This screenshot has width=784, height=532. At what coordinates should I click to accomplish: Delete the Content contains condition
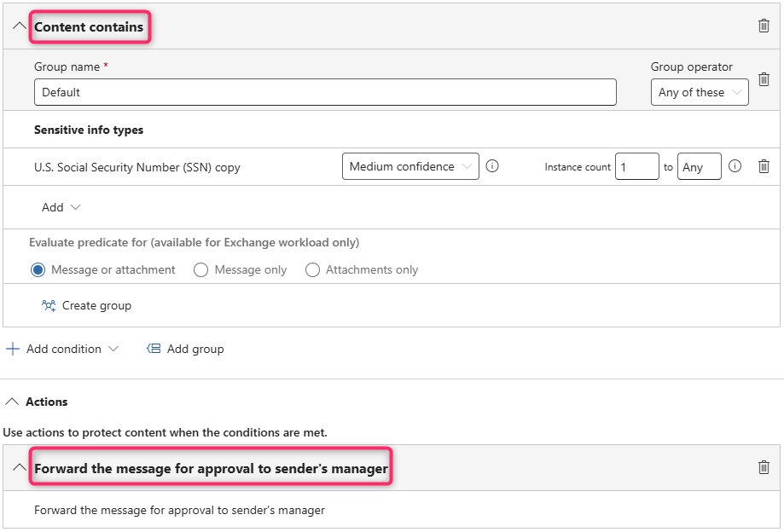click(764, 26)
